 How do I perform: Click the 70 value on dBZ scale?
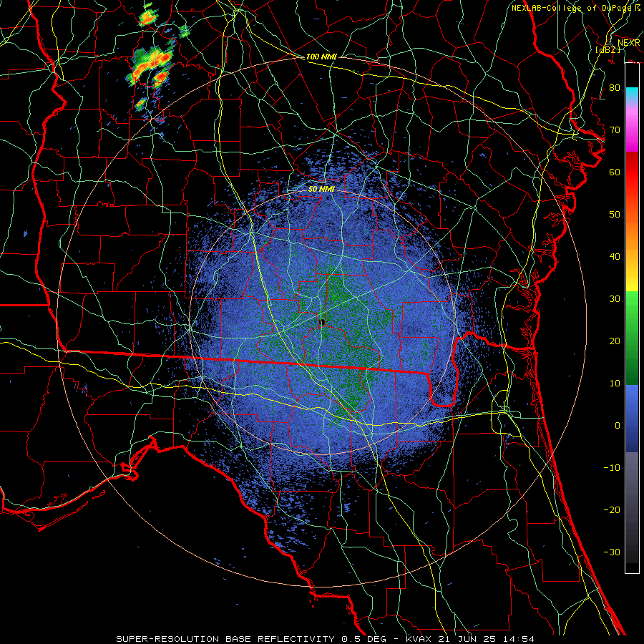click(615, 130)
